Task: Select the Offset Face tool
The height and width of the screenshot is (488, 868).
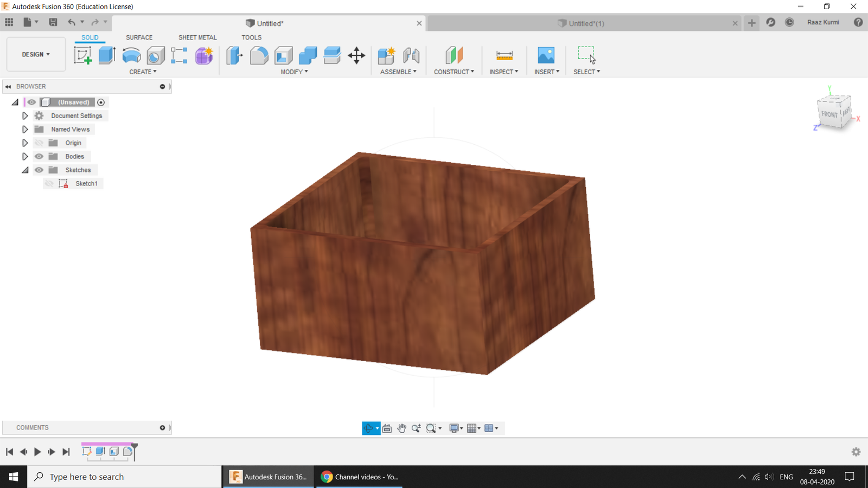Action: coord(332,55)
